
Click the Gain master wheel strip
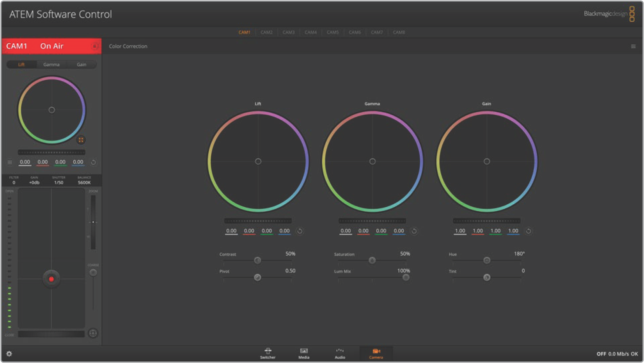tap(486, 221)
